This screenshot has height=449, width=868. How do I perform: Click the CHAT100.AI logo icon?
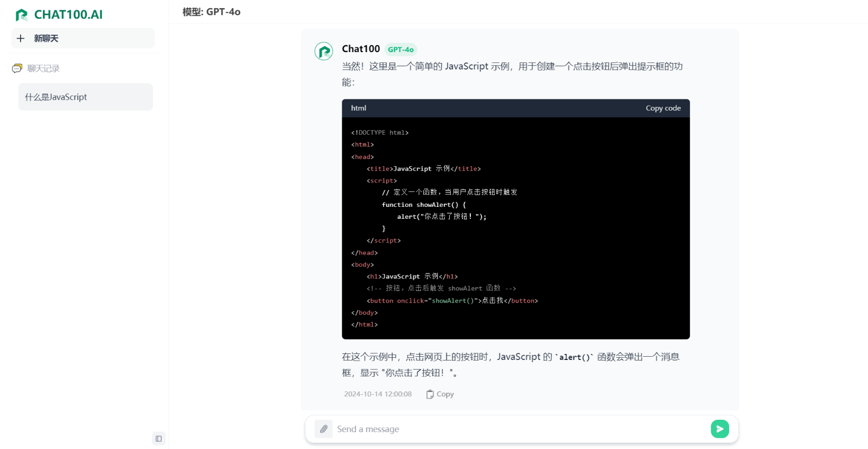coord(21,15)
